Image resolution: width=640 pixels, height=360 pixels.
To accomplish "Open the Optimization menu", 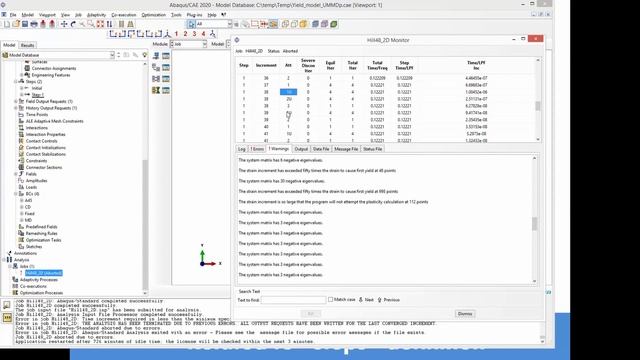I will (153, 15).
